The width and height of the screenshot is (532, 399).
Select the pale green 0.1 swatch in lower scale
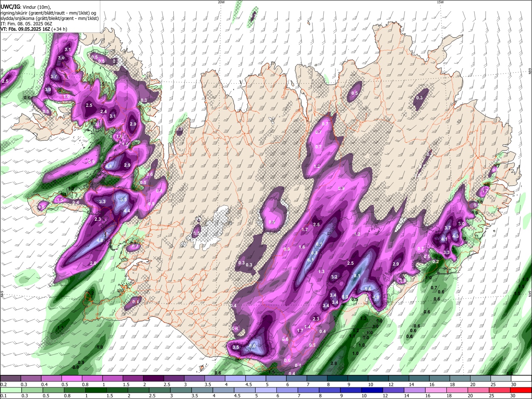click(x=11, y=390)
